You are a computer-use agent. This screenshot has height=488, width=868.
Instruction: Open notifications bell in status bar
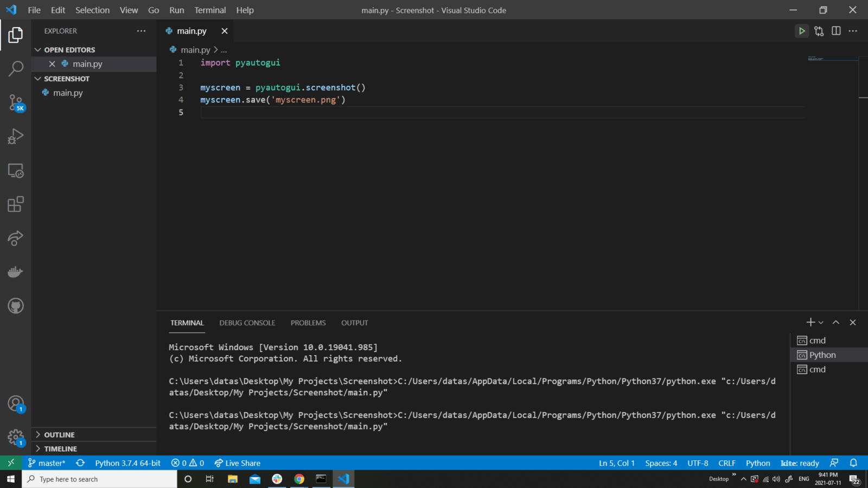[853, 463]
